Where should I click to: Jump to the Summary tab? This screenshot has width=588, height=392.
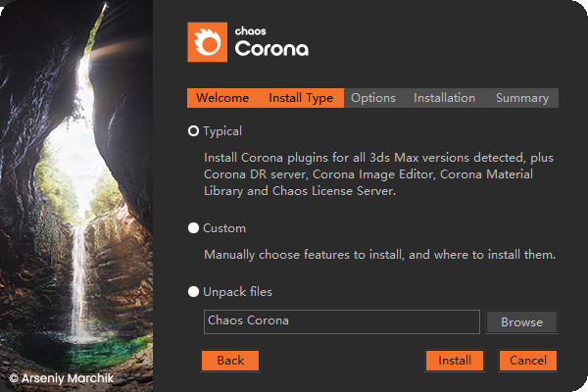[521, 98]
